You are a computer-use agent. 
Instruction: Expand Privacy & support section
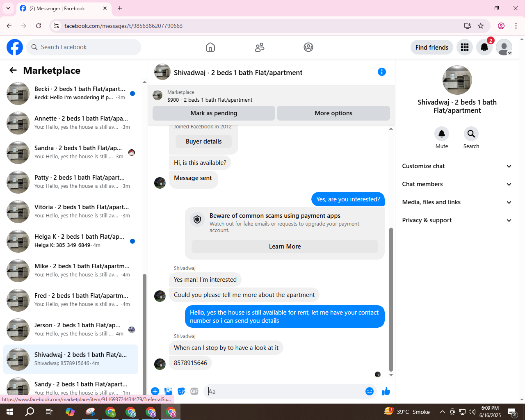click(x=457, y=220)
